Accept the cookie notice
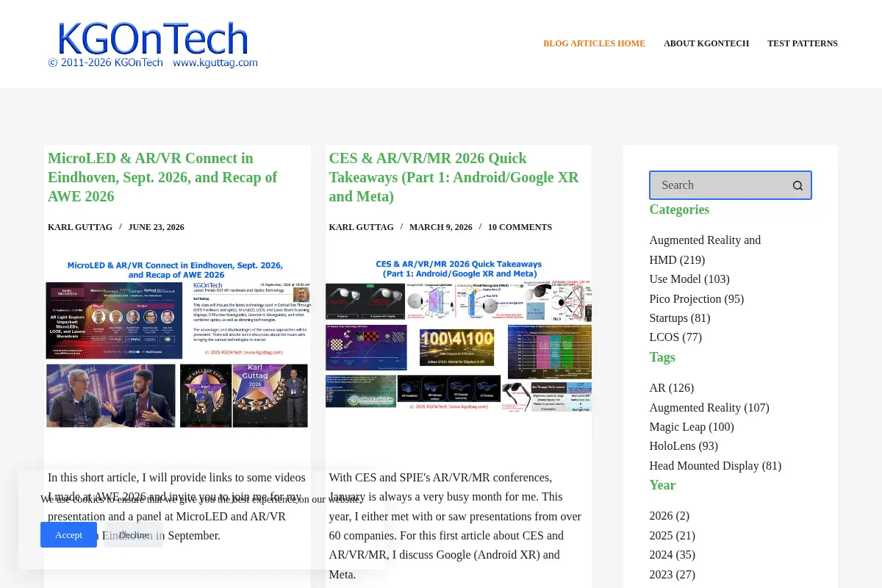882x588 pixels. [68, 534]
